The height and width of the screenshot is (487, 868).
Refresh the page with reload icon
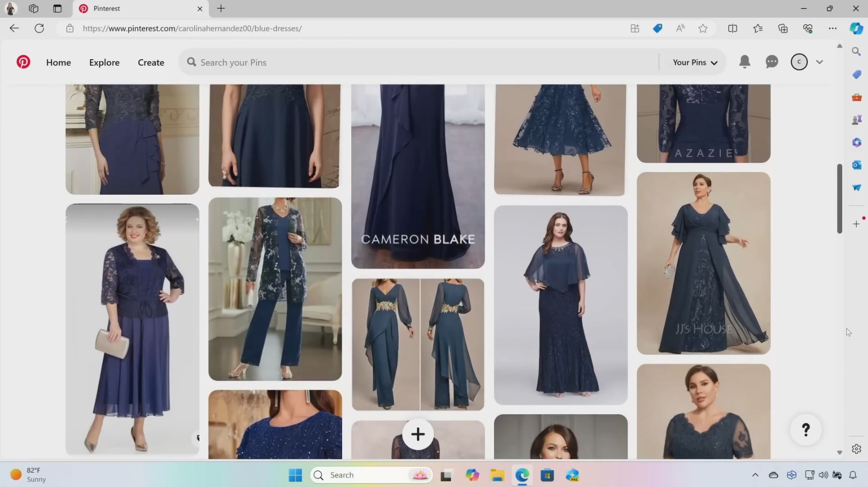pos(39,28)
